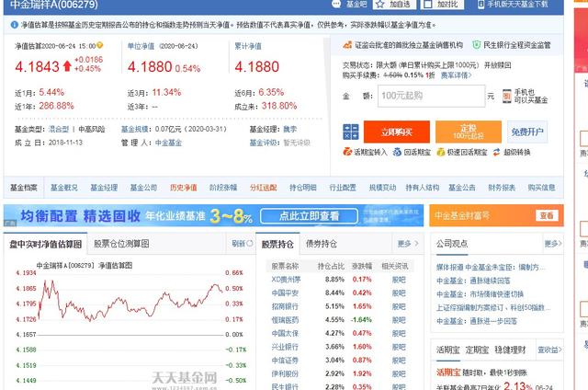Open 伊利股份 stock link
Image resolution: width=588 pixels, height=390 pixels.
[285, 373]
